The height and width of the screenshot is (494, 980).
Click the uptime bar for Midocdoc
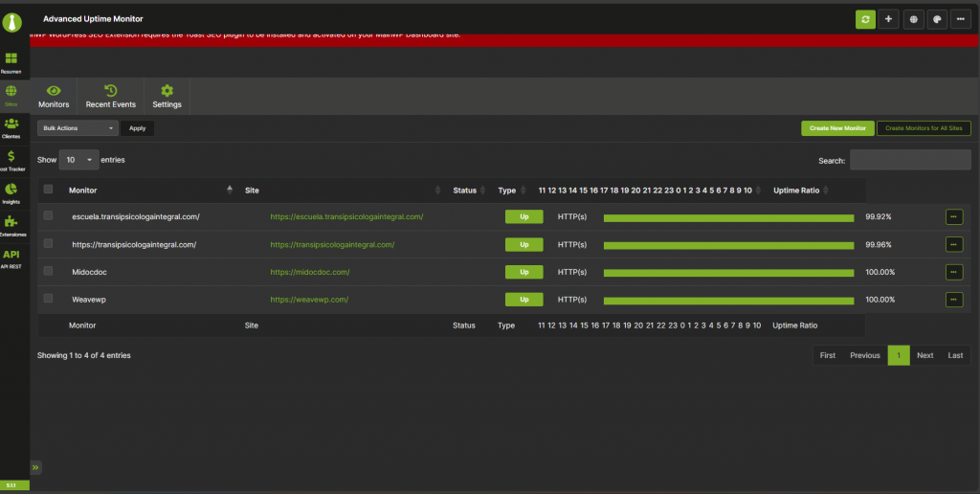coord(728,273)
